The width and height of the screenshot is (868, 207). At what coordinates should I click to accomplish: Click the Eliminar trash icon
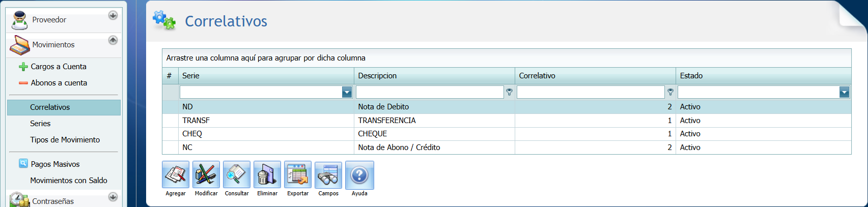(x=267, y=174)
